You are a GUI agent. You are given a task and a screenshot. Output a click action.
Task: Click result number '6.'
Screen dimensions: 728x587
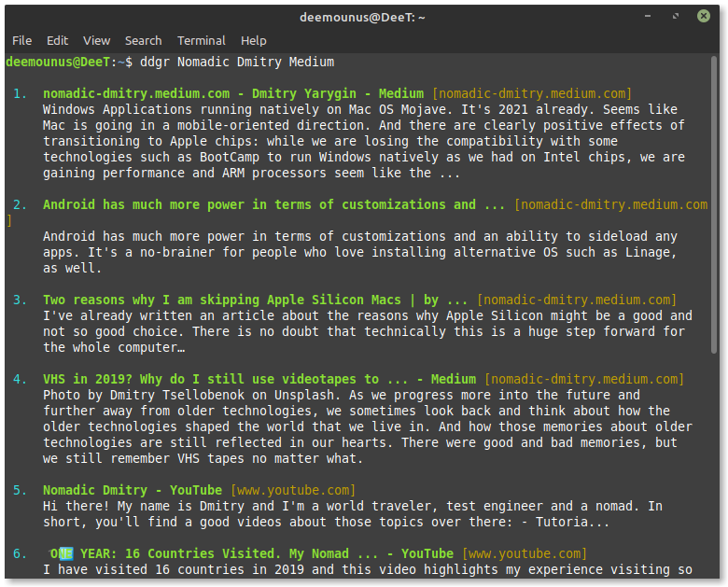coord(20,554)
